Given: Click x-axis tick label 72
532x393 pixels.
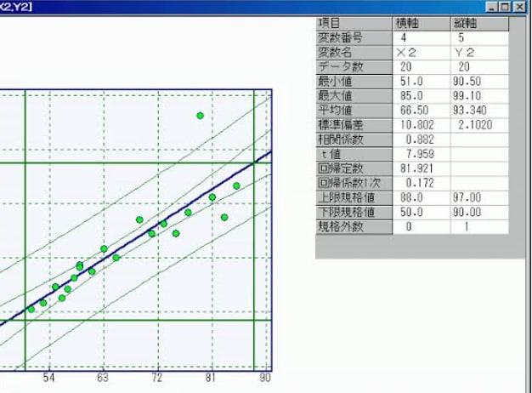Looking at the screenshot, I should click(156, 378).
